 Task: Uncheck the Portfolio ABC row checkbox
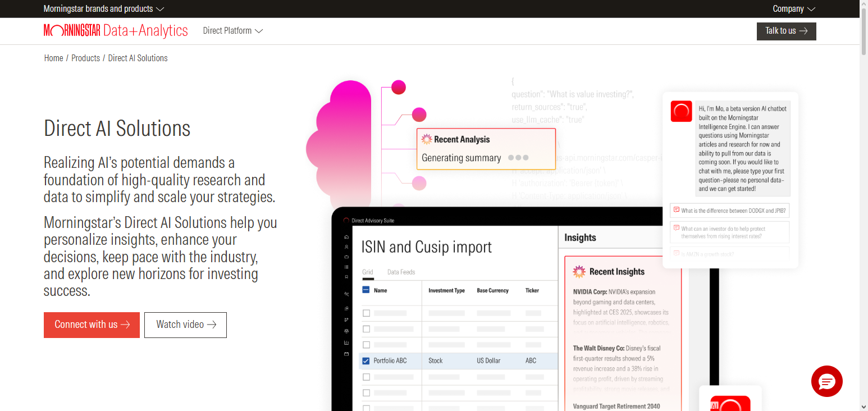click(x=367, y=360)
